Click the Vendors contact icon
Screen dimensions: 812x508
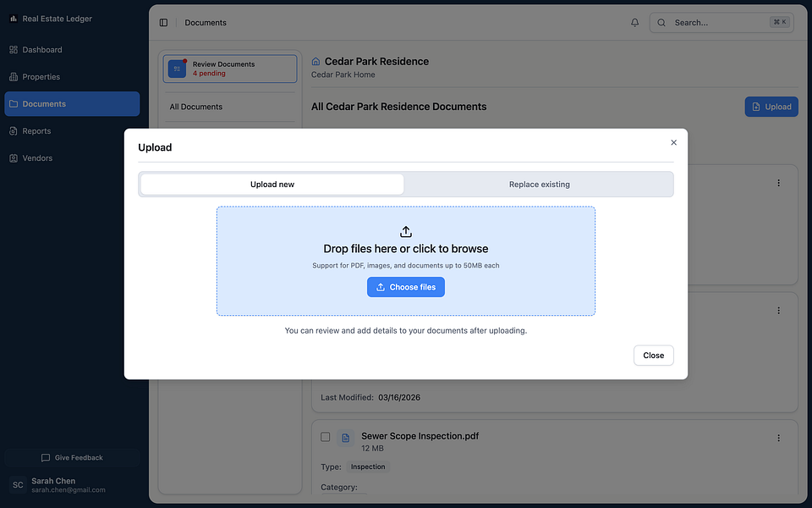[14, 158]
